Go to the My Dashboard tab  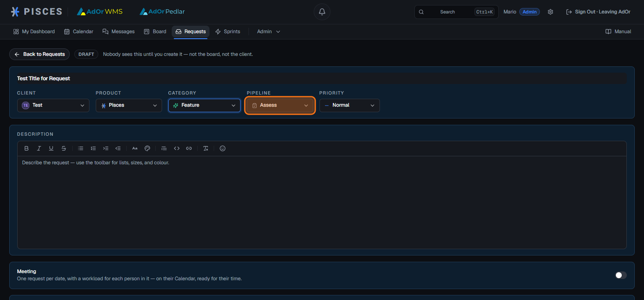(34, 32)
